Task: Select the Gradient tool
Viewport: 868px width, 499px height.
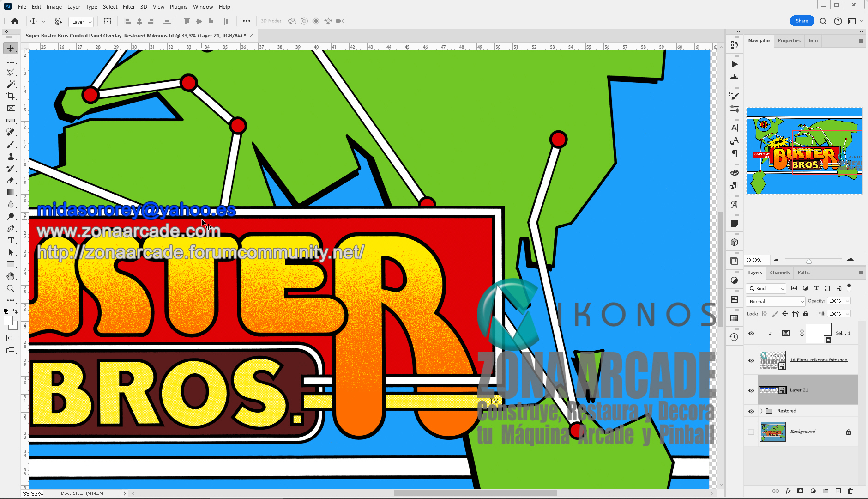Action: [11, 192]
